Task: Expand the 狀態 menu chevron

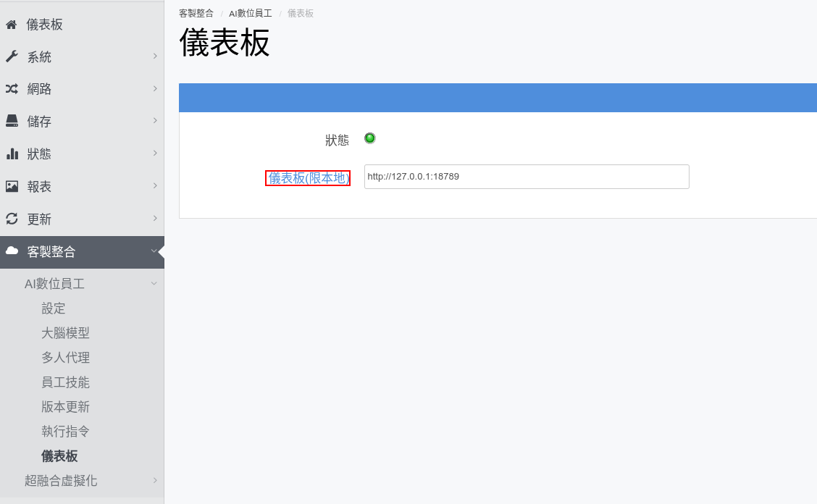Action: tap(155, 154)
